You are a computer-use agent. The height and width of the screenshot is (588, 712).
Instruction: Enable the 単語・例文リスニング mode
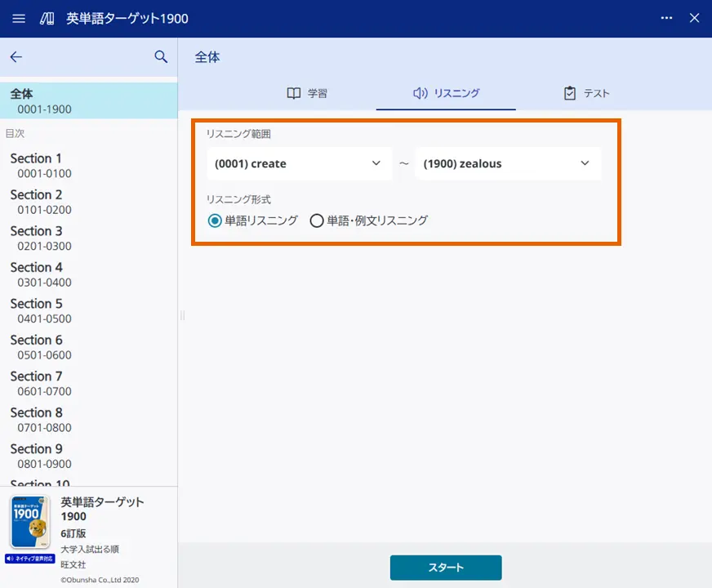(x=317, y=220)
